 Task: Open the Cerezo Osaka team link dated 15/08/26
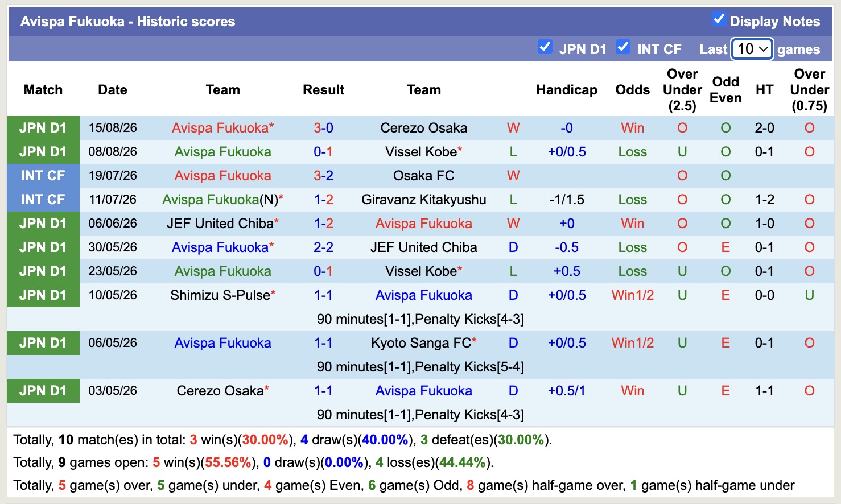(x=424, y=128)
